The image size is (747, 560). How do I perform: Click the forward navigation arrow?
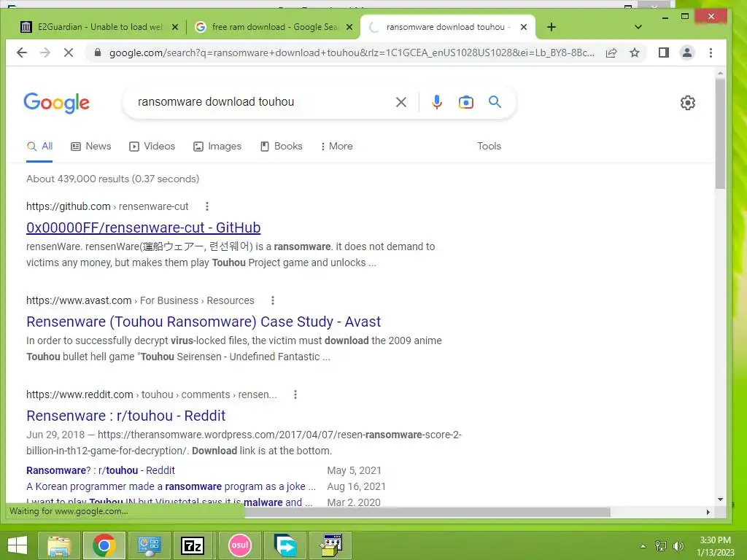click(x=45, y=52)
